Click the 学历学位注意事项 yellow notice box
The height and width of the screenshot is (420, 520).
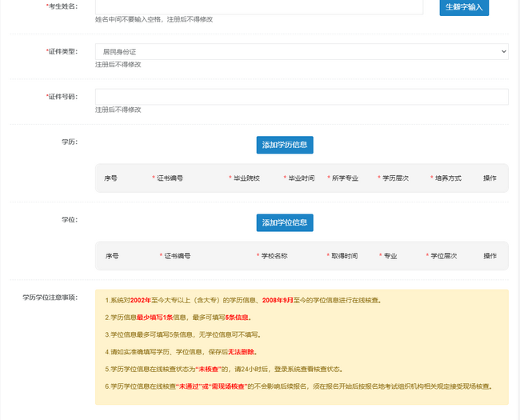(301, 346)
